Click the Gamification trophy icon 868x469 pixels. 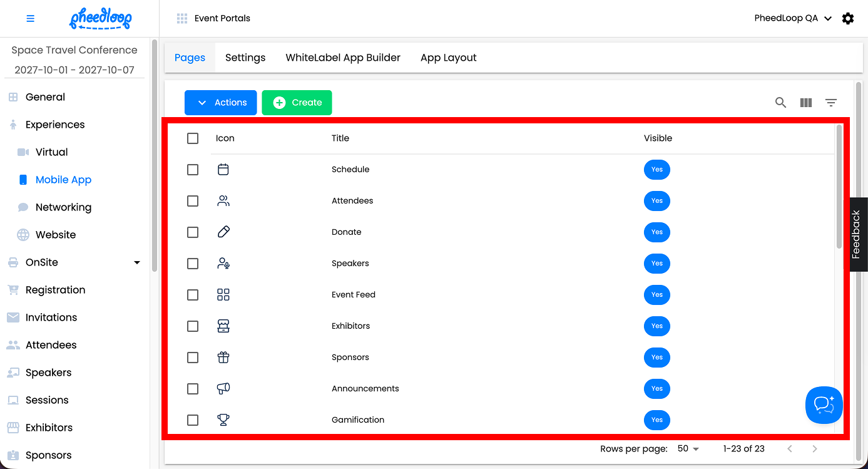223,420
